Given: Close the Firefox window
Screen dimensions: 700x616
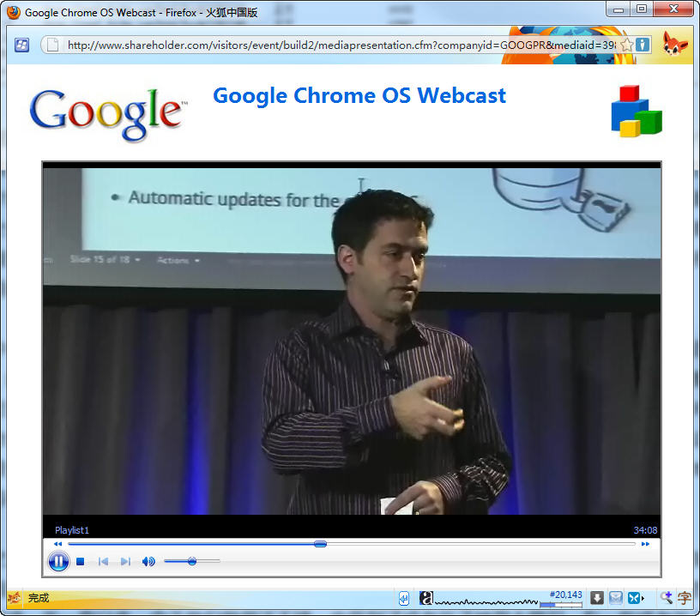Looking at the screenshot, I should click(673, 9).
